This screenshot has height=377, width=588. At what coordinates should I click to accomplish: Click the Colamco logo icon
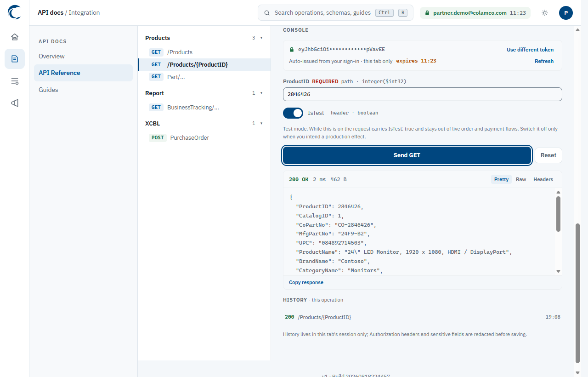click(15, 12)
